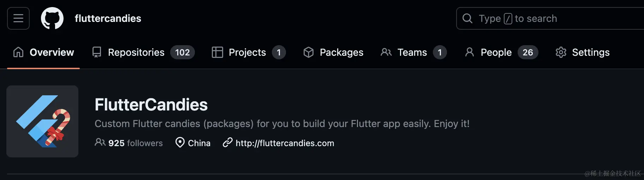Open the hamburger navigation menu

click(18, 18)
